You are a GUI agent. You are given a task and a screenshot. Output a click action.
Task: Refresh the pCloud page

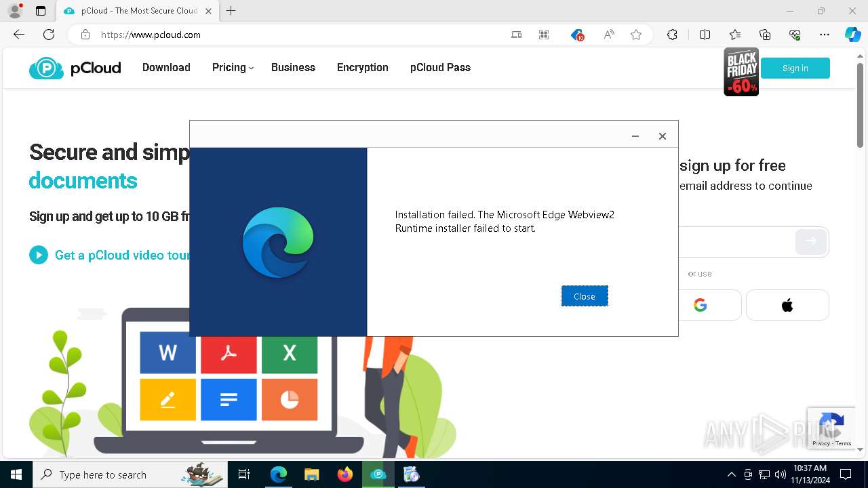(x=49, y=35)
